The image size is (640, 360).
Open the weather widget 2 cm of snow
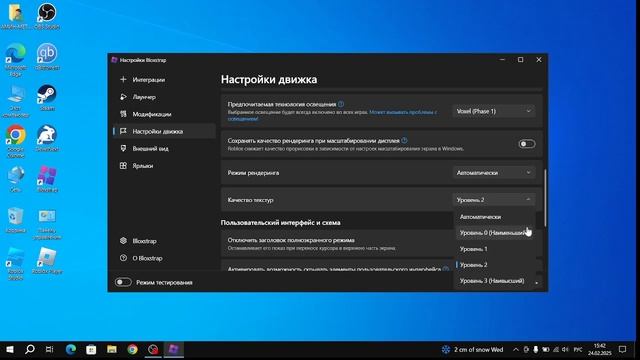click(x=472, y=349)
